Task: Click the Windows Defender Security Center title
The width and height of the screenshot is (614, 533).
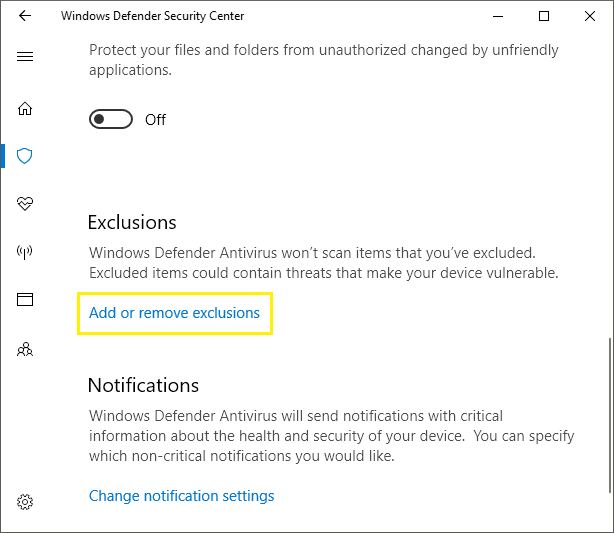Action: click(x=152, y=16)
